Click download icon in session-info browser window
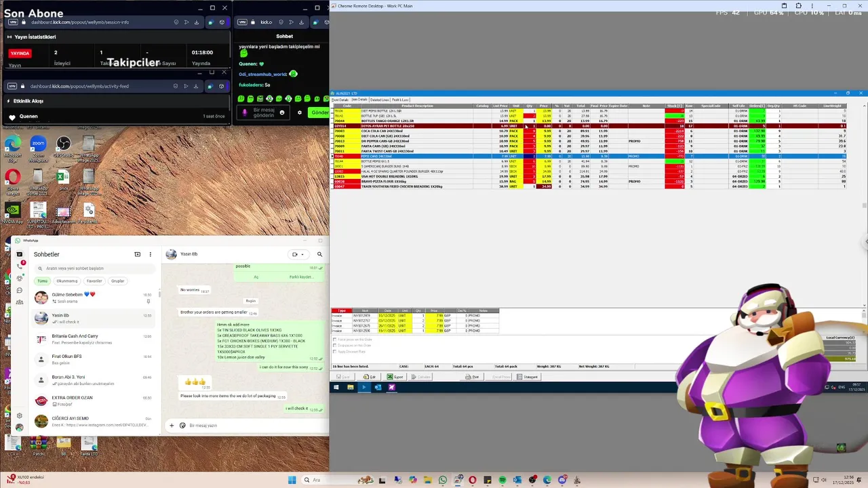Image resolution: width=868 pixels, height=488 pixels. coord(197,22)
